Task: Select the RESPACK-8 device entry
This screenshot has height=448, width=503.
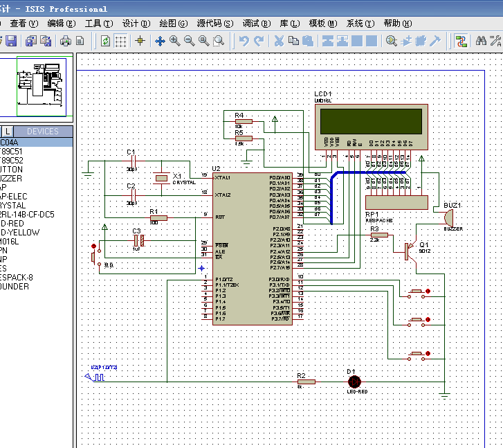Action: [36, 277]
